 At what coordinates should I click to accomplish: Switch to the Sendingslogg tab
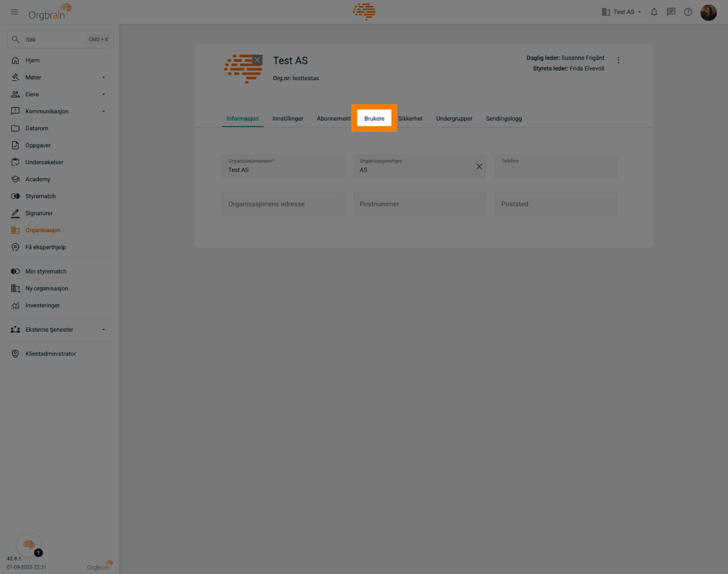pyautogui.click(x=504, y=119)
